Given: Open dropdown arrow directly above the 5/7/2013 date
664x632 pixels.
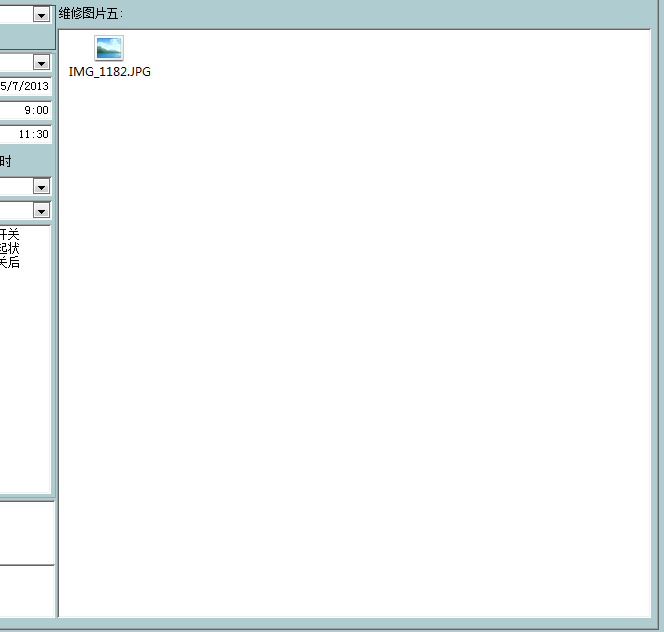Looking at the screenshot, I should pyautogui.click(x=41, y=63).
